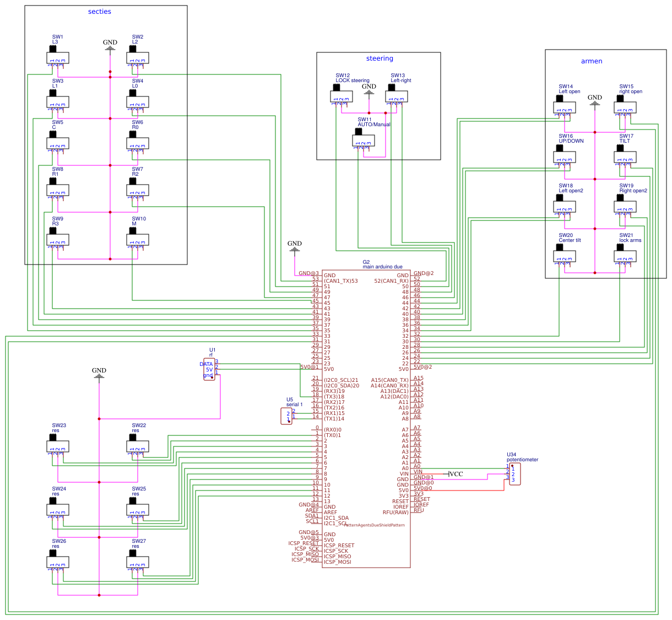Click SW20 Center tilt switch
Screen dimensions: 672x620
tap(565, 255)
